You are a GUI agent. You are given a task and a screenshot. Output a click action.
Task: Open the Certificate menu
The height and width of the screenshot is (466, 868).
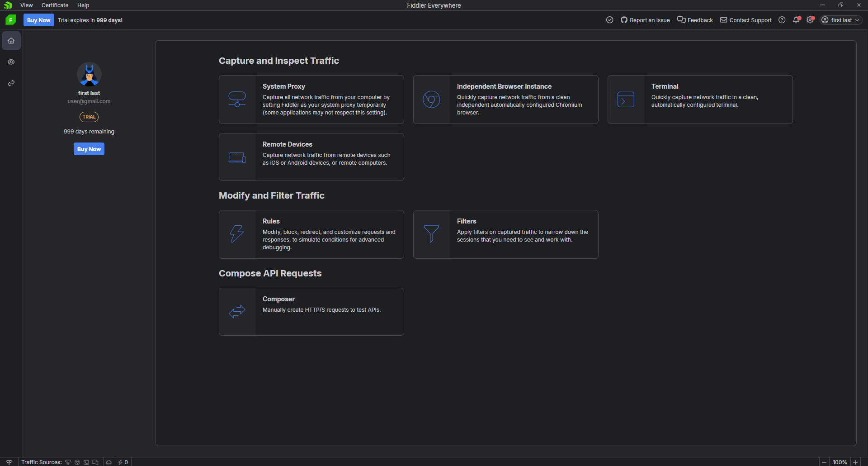55,5
